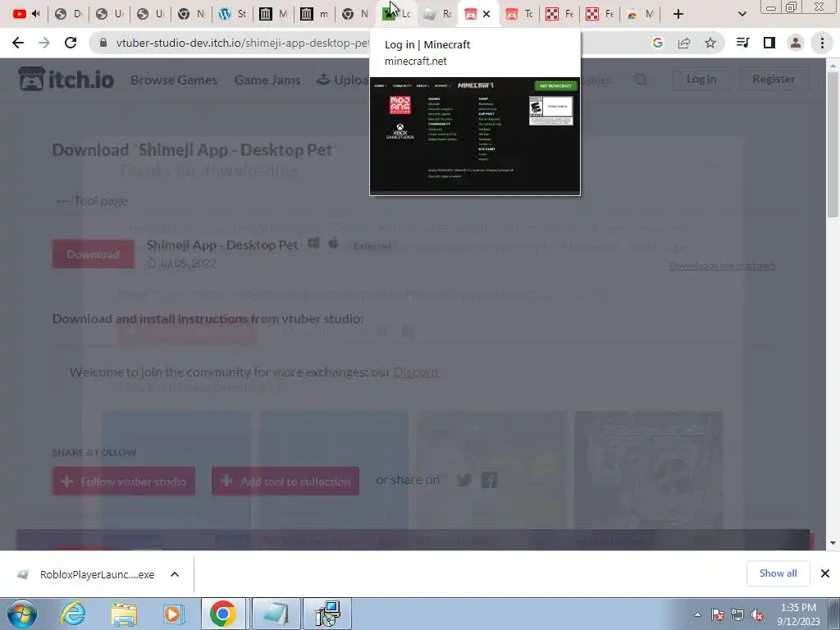
Task: Open Chrome's three-dot menu
Action: pos(822,43)
